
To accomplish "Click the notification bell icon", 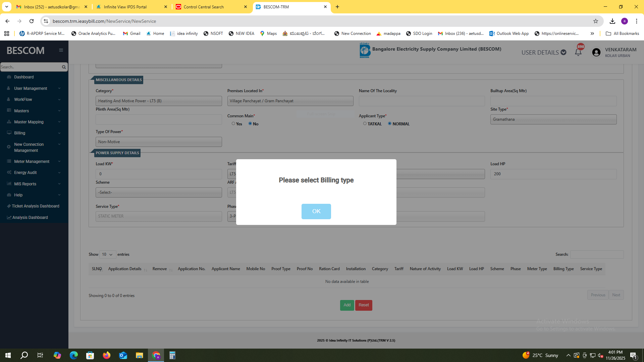I will (578, 52).
